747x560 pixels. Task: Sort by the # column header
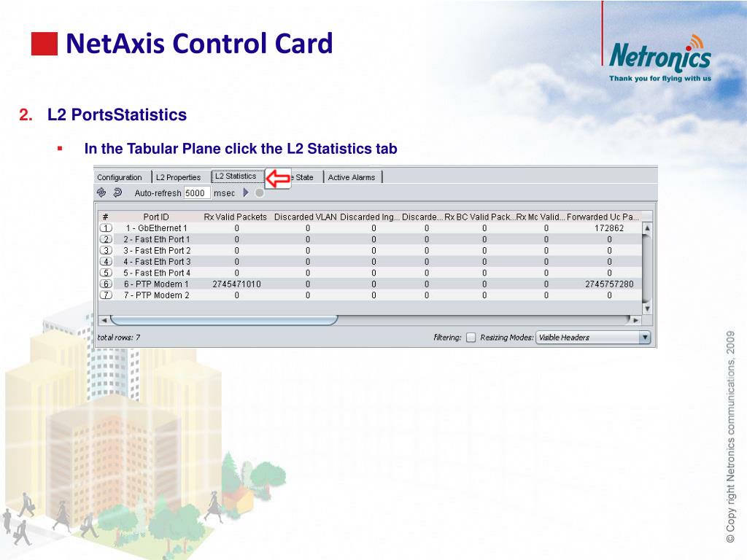(x=105, y=217)
